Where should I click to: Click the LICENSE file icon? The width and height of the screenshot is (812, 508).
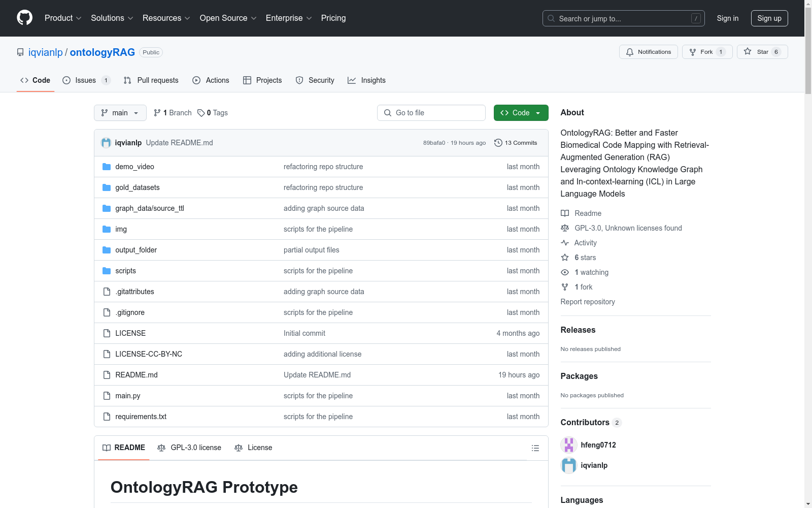point(107,333)
